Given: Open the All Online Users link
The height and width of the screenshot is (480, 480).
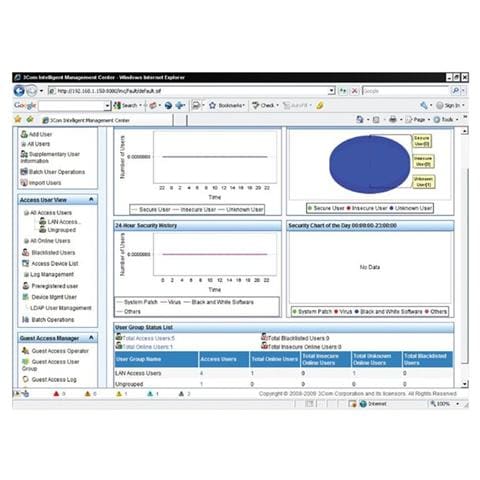Looking at the screenshot, I should tap(50, 241).
